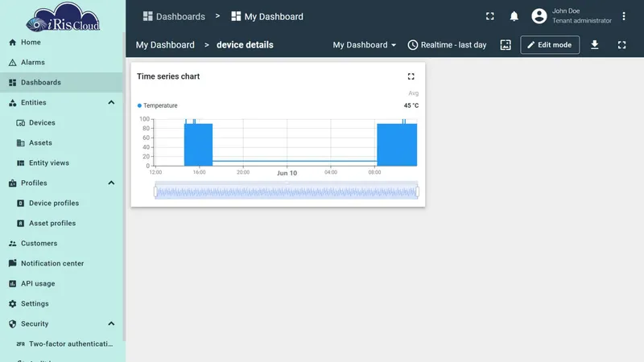
Task: Click the chart zoom range preview bar
Action: coord(287,191)
